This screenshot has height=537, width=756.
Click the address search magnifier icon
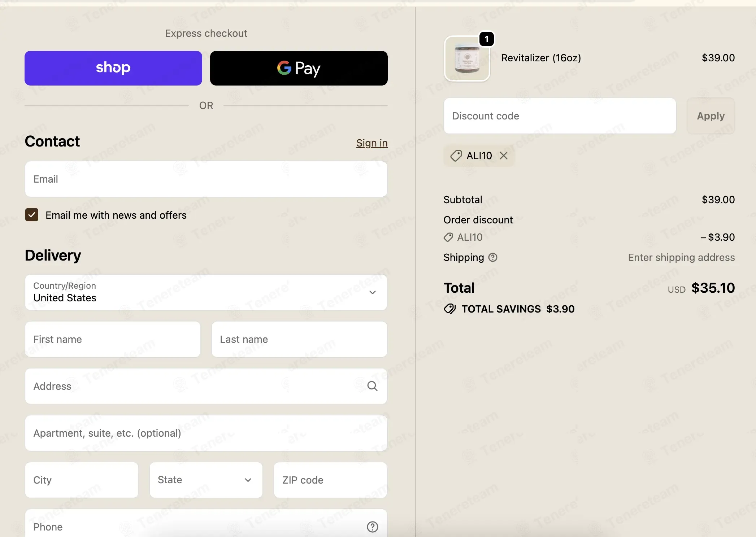click(x=372, y=386)
